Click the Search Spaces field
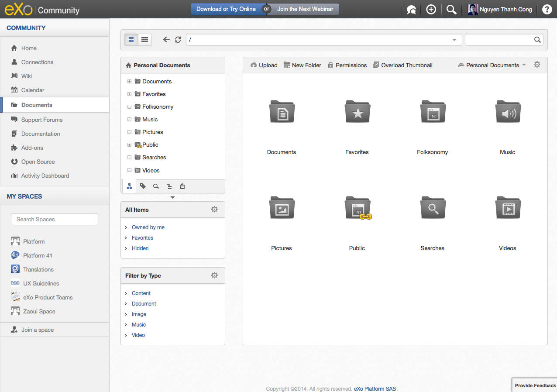 click(x=55, y=219)
